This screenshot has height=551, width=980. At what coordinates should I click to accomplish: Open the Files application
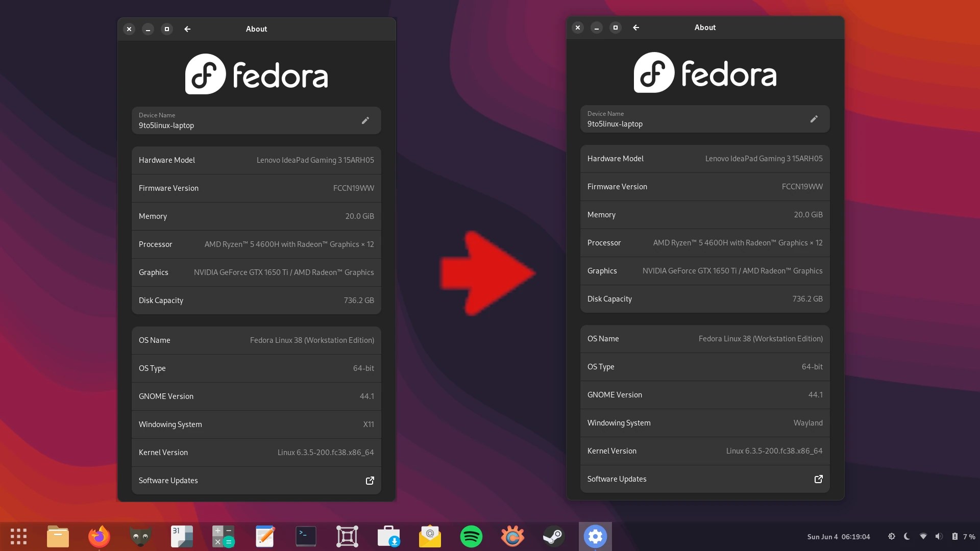pyautogui.click(x=58, y=536)
